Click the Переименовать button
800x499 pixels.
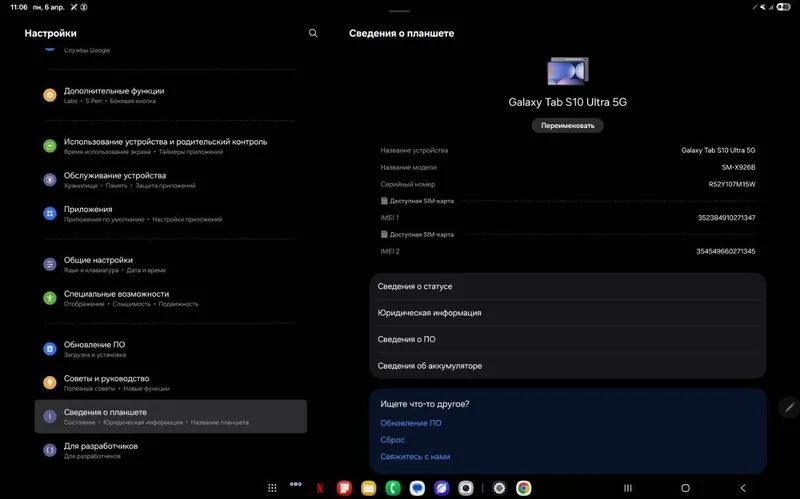pos(567,126)
